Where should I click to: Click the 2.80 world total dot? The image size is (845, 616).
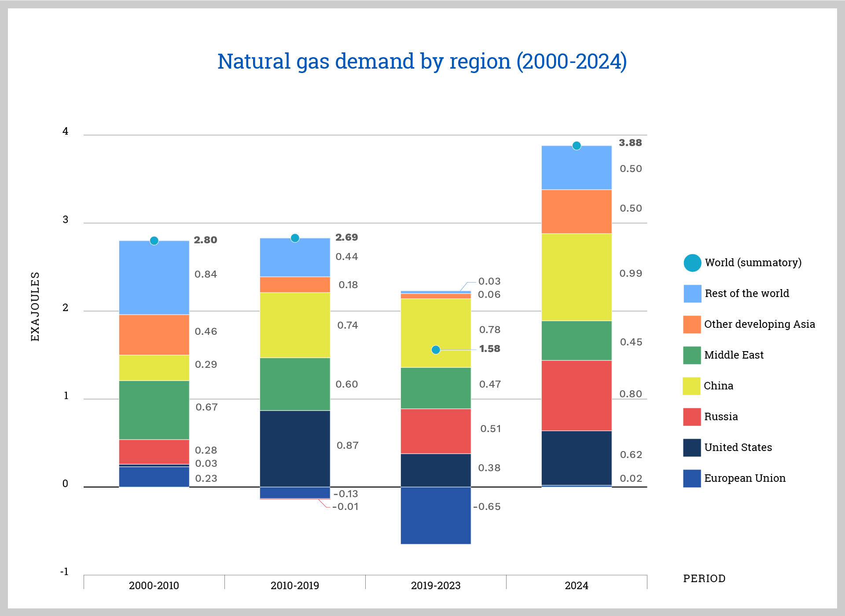pyautogui.click(x=154, y=241)
